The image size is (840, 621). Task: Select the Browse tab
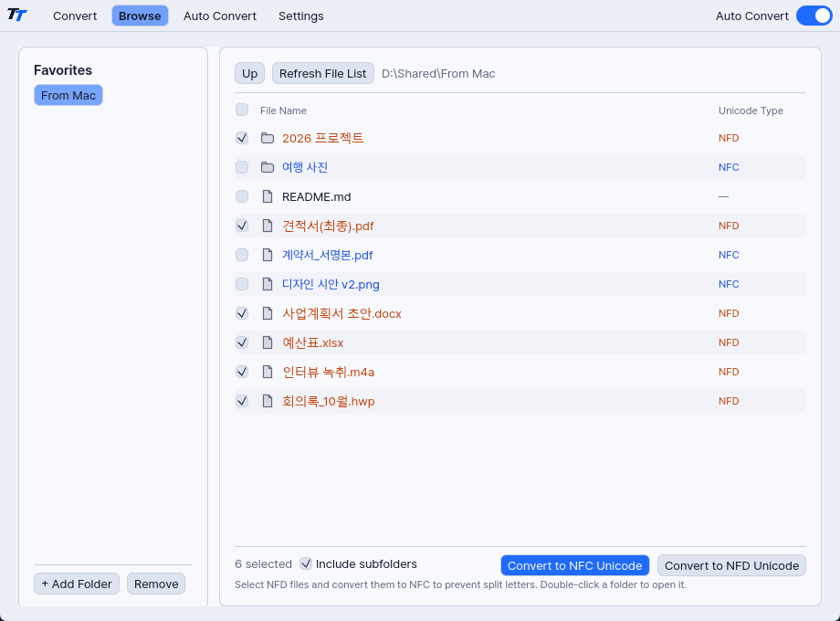pos(140,16)
